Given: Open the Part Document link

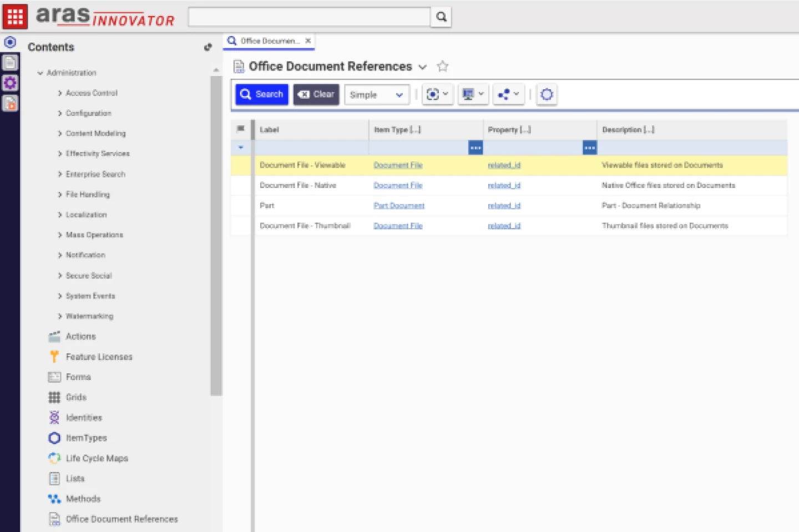Looking at the screenshot, I should [399, 206].
